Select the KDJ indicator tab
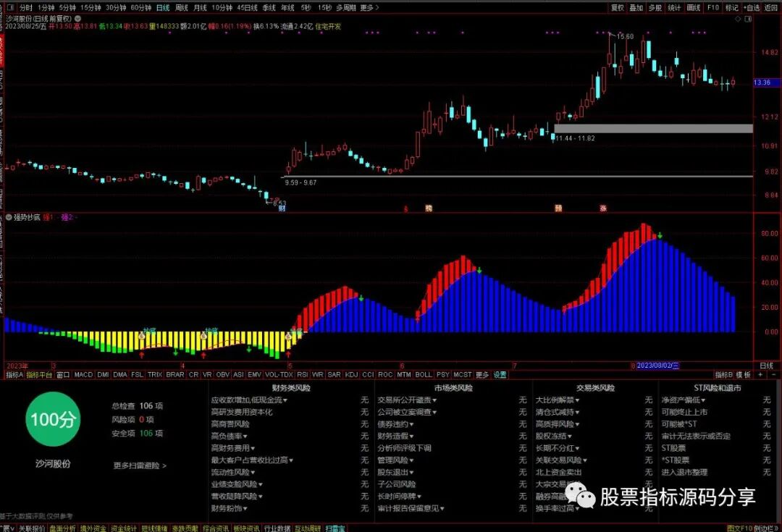 [352, 374]
